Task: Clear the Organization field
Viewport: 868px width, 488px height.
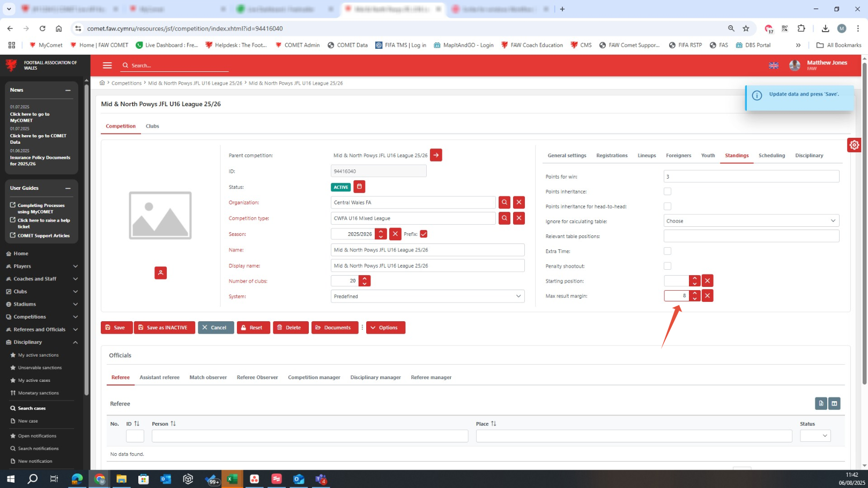Action: pyautogui.click(x=519, y=203)
